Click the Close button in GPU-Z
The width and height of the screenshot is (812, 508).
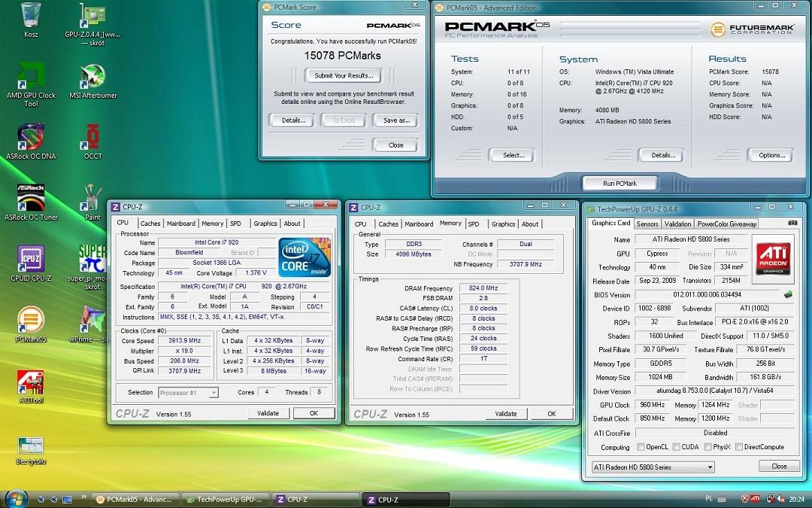[x=779, y=466]
